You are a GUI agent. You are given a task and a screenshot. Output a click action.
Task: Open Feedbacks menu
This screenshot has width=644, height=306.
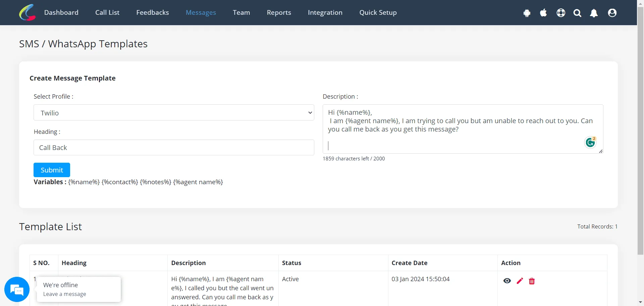[x=153, y=12]
